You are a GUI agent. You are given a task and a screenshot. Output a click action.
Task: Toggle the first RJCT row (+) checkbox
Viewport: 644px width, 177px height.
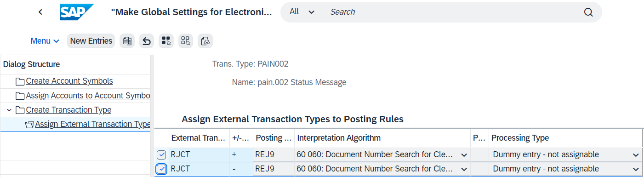point(161,155)
